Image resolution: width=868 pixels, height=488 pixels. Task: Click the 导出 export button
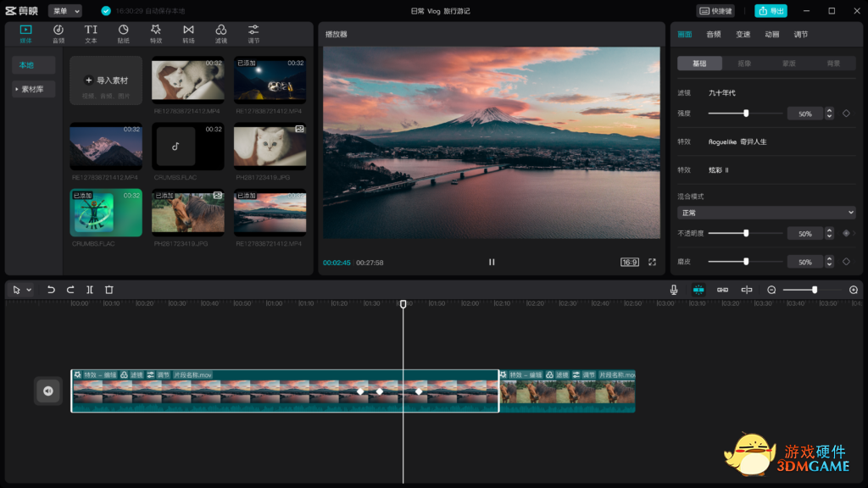pyautogui.click(x=771, y=10)
